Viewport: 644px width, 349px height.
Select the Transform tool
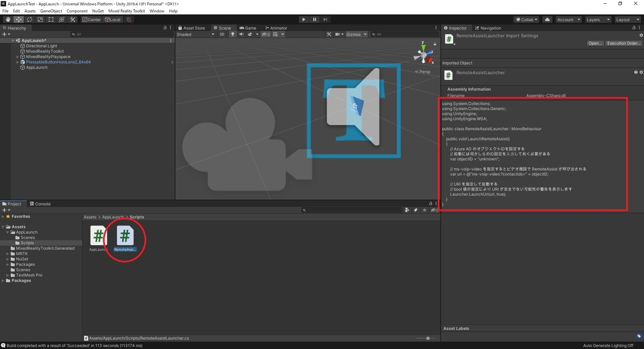pos(61,19)
